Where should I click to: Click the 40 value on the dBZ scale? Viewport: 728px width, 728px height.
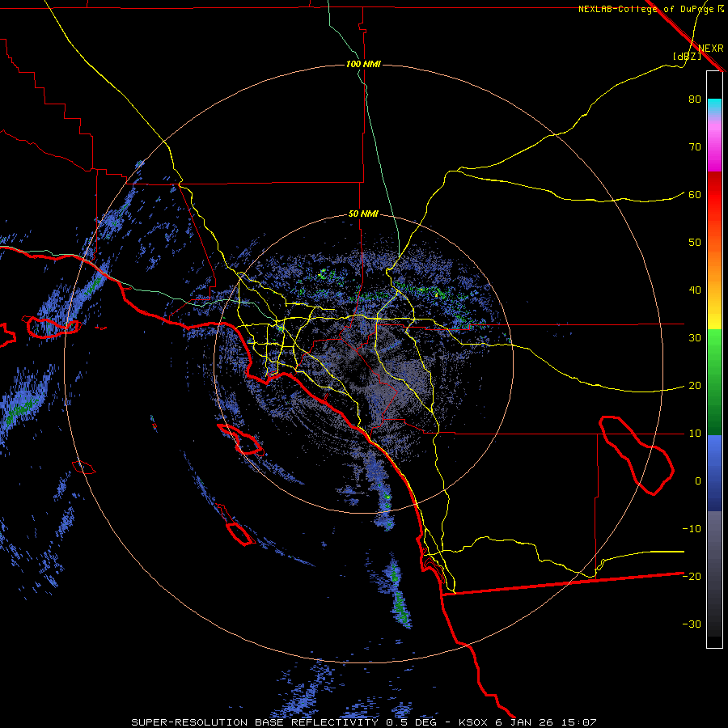point(695,290)
